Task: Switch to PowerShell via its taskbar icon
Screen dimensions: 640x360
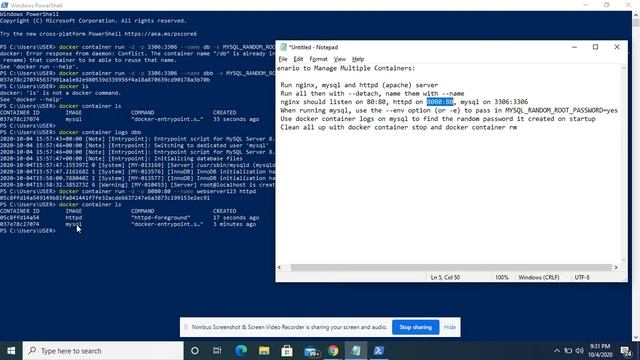Action: (379, 351)
